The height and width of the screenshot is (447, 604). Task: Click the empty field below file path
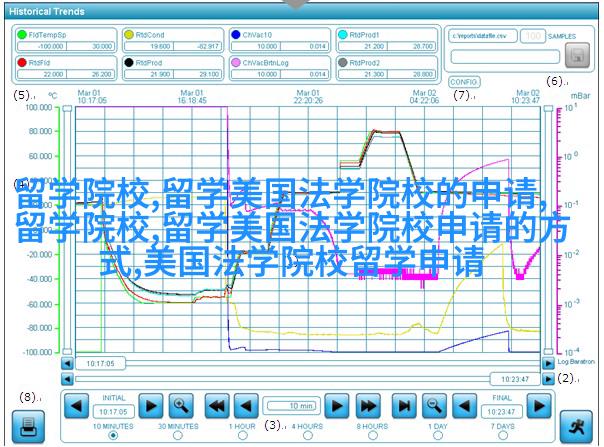(505, 57)
